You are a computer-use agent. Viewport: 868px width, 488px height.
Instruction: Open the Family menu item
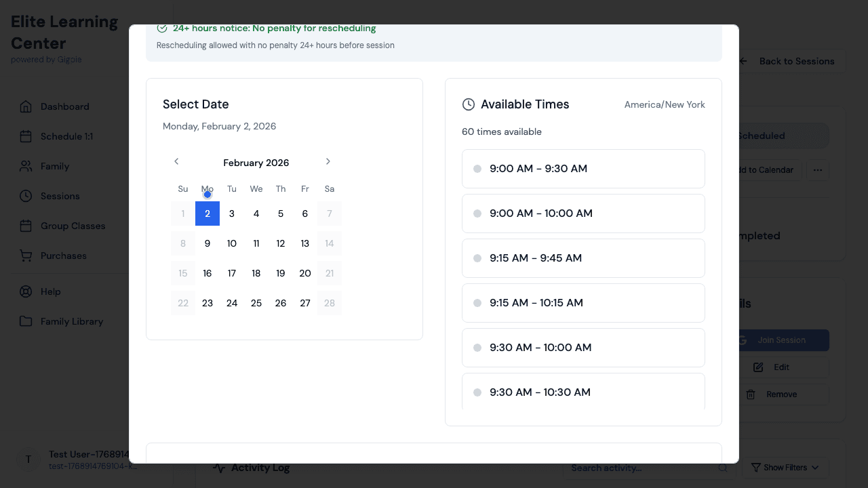coord(55,166)
